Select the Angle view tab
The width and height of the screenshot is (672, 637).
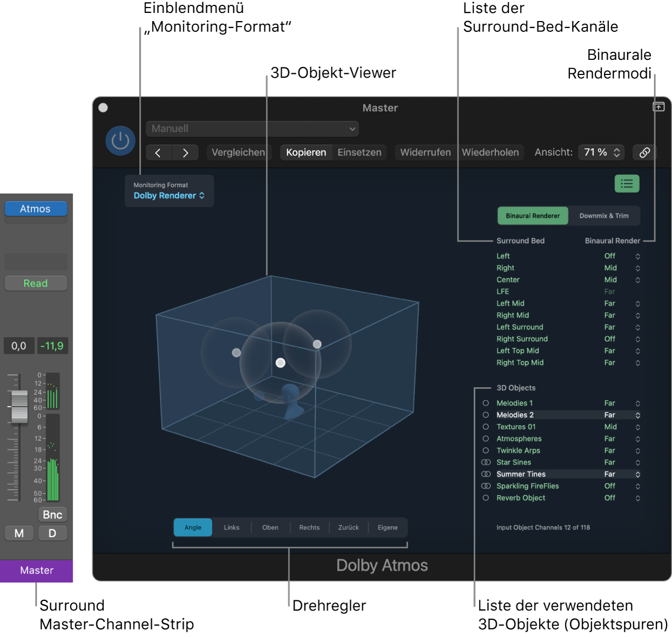coord(193,528)
